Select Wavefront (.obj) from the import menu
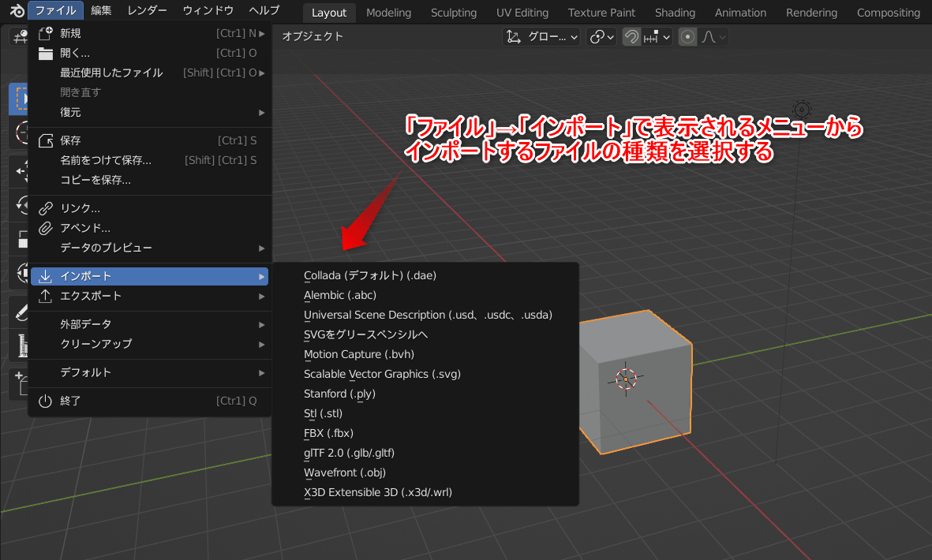The width and height of the screenshot is (932, 560). click(345, 472)
